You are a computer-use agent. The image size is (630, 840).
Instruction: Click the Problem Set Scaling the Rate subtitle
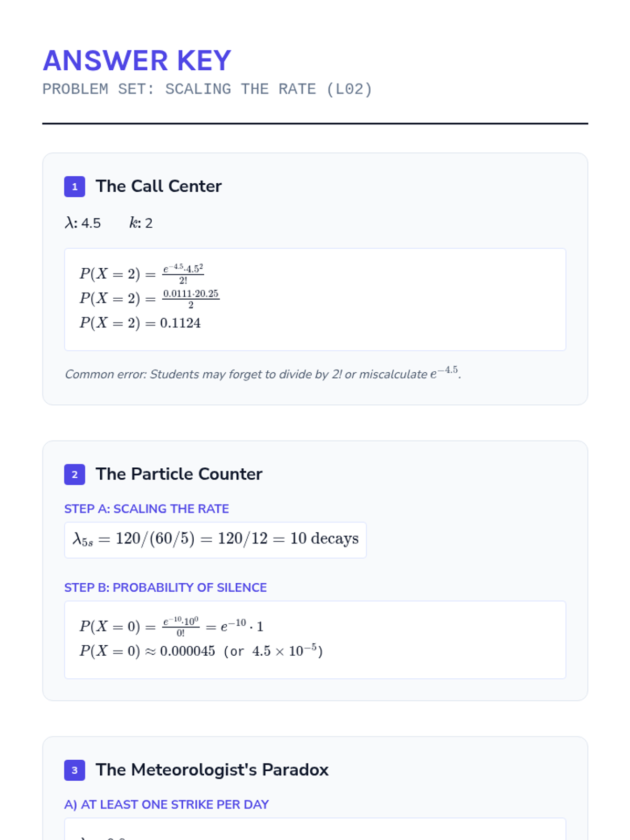tap(207, 89)
